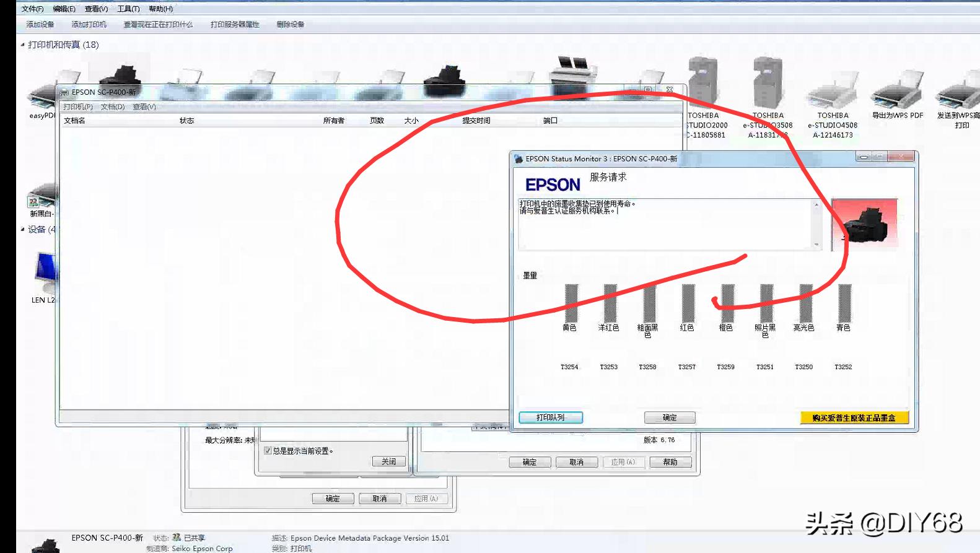Collapse the 设备 group
Screen dimensions: 980x553
coord(23,229)
